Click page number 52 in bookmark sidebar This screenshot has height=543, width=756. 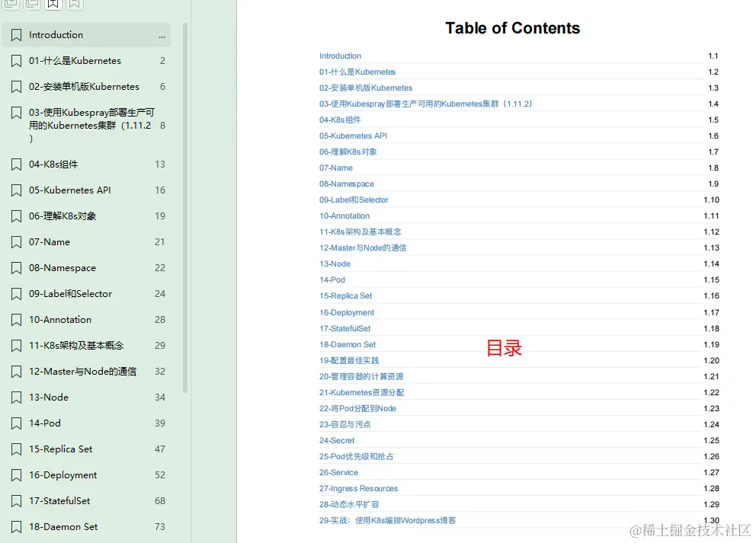coord(160,475)
